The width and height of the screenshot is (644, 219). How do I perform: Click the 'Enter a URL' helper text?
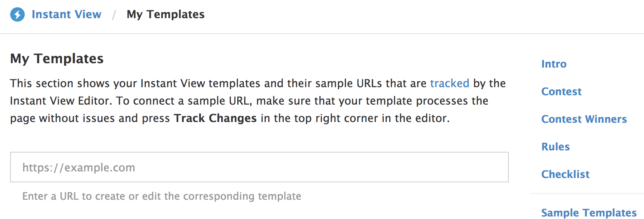(x=162, y=196)
